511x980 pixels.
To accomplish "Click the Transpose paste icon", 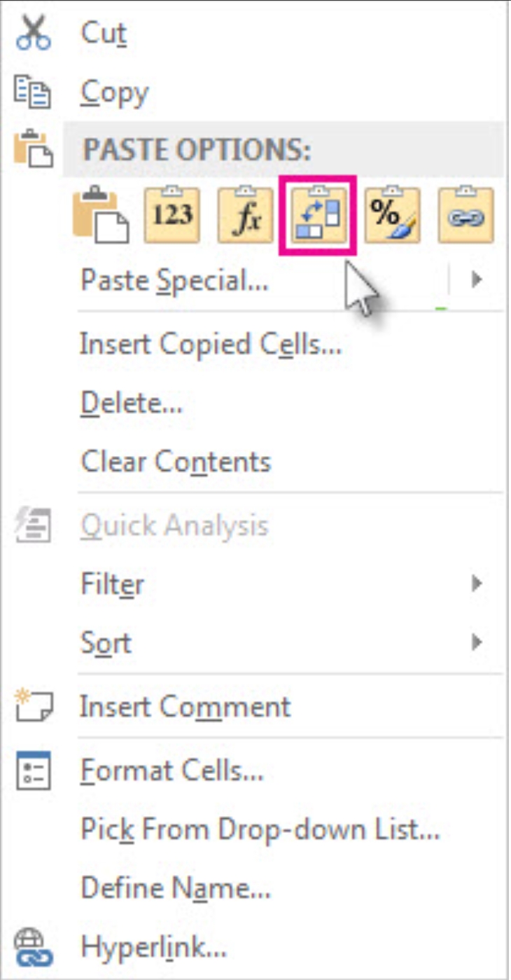I will (318, 215).
